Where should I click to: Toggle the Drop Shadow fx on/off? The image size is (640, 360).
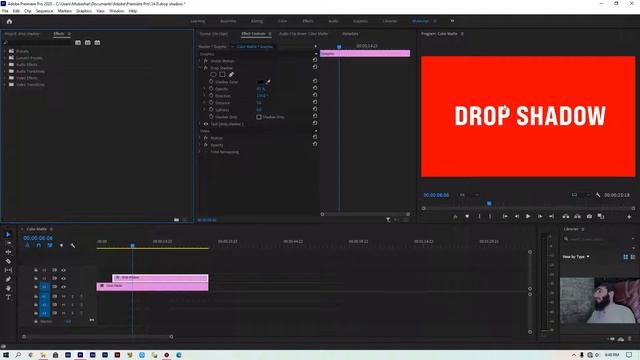(x=206, y=68)
